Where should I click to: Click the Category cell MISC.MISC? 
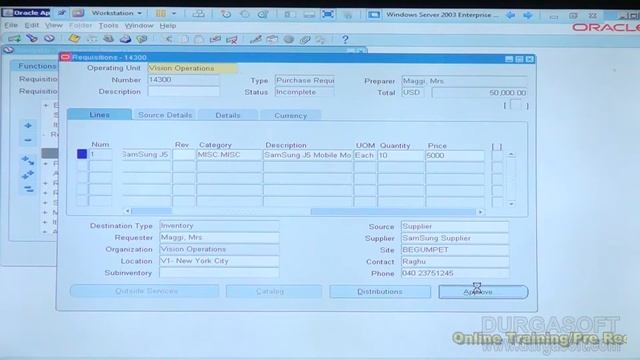point(229,155)
